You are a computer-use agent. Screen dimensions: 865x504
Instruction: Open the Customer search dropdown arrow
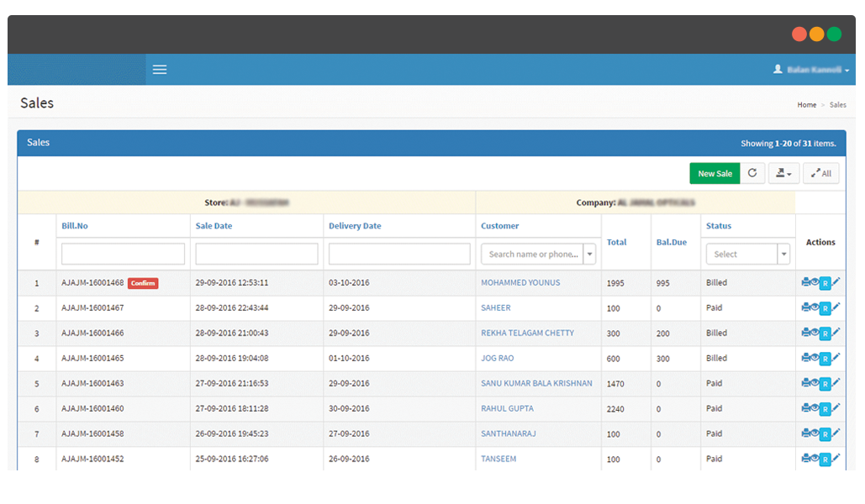[589, 254]
